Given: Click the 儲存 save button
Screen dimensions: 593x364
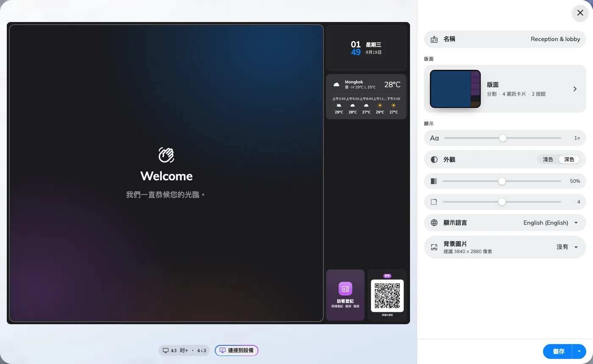Looking at the screenshot, I should click(558, 351).
